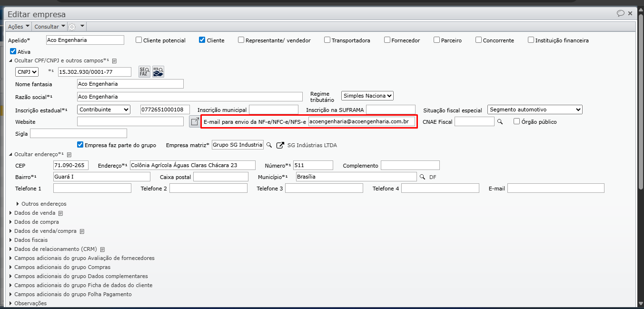Image resolution: width=644 pixels, height=309 pixels.
Task: Check the Representante/ vendedor checkbox
Action: [241, 40]
